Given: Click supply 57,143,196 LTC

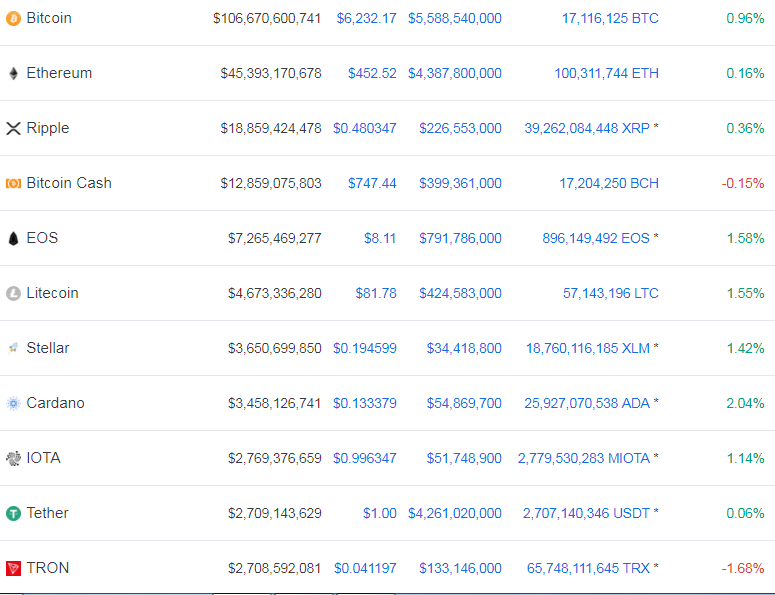Looking at the screenshot, I should [x=611, y=294].
